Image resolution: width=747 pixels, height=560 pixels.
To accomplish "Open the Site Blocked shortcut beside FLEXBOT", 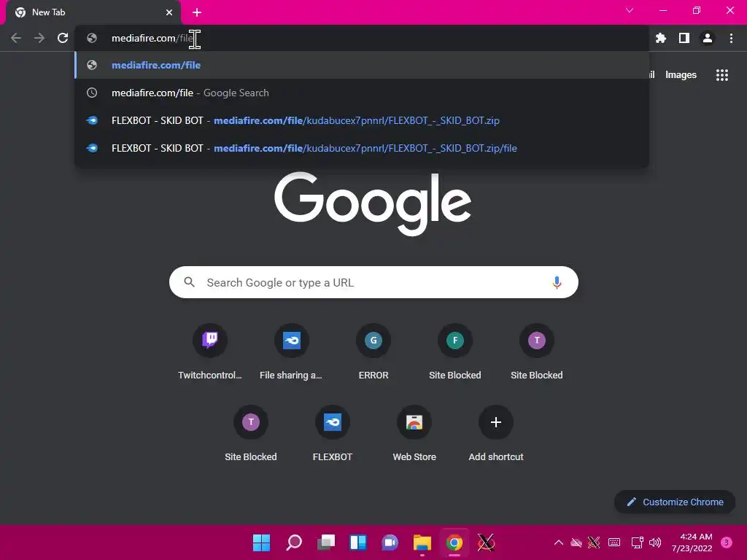I will [251, 434].
